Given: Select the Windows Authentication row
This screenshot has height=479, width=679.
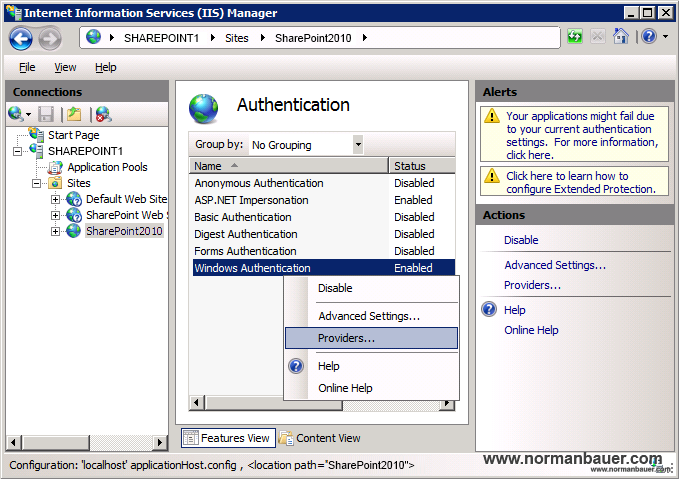Looking at the screenshot, I should coord(322,268).
